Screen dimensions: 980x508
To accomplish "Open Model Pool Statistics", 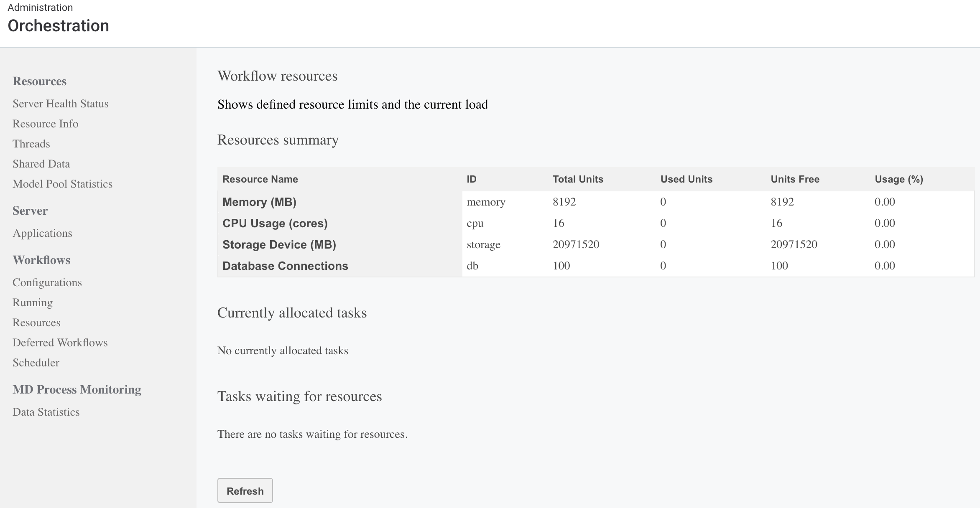I will click(x=62, y=184).
